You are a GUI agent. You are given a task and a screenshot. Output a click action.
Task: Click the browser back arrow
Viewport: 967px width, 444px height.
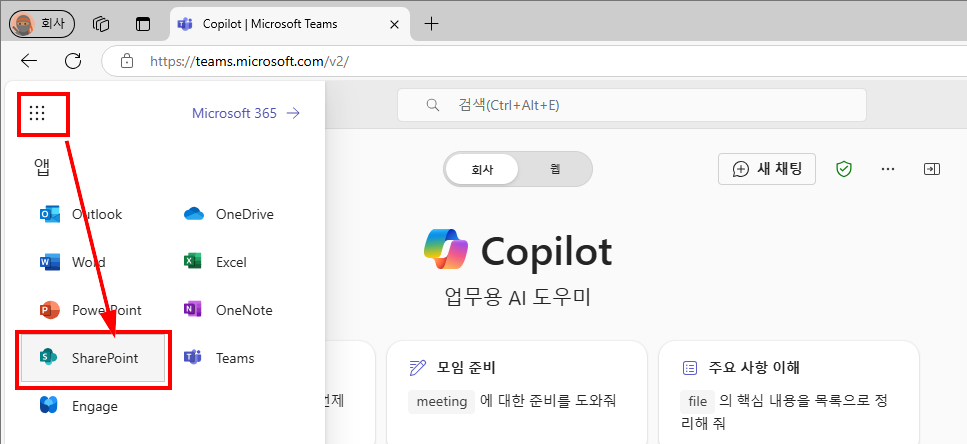tap(29, 60)
